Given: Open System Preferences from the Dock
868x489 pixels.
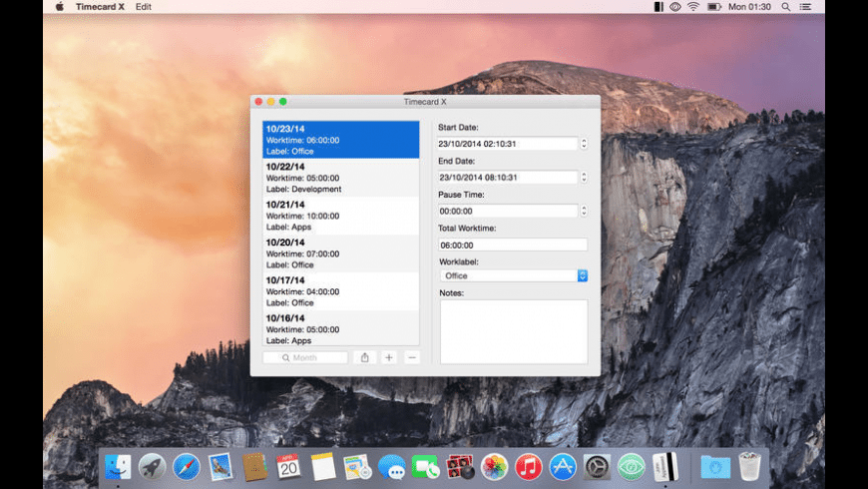Looking at the screenshot, I should pyautogui.click(x=597, y=467).
